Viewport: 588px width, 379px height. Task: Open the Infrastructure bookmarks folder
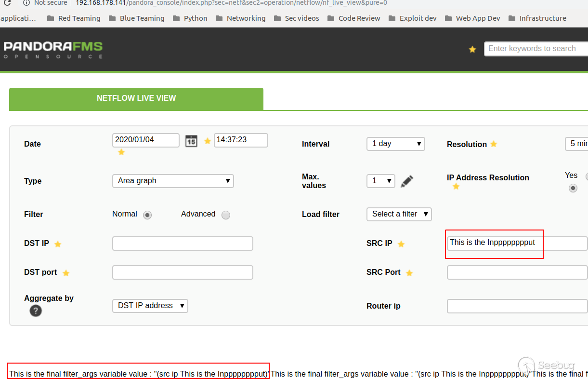click(x=537, y=18)
